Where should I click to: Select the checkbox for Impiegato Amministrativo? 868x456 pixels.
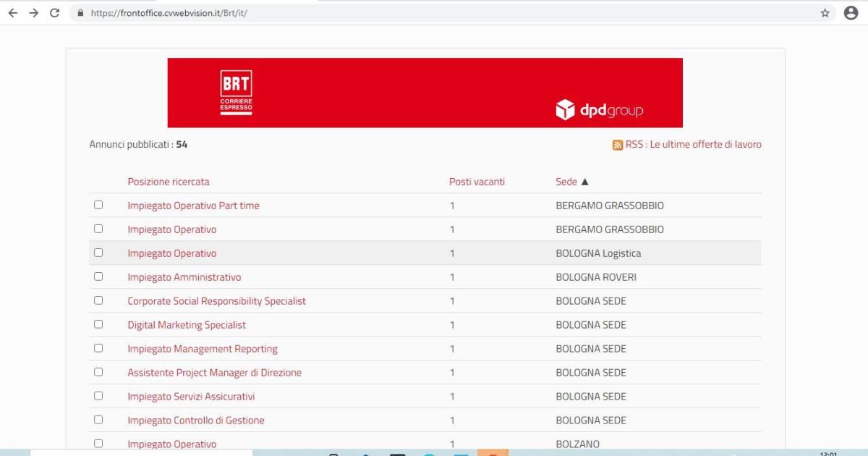click(x=98, y=276)
